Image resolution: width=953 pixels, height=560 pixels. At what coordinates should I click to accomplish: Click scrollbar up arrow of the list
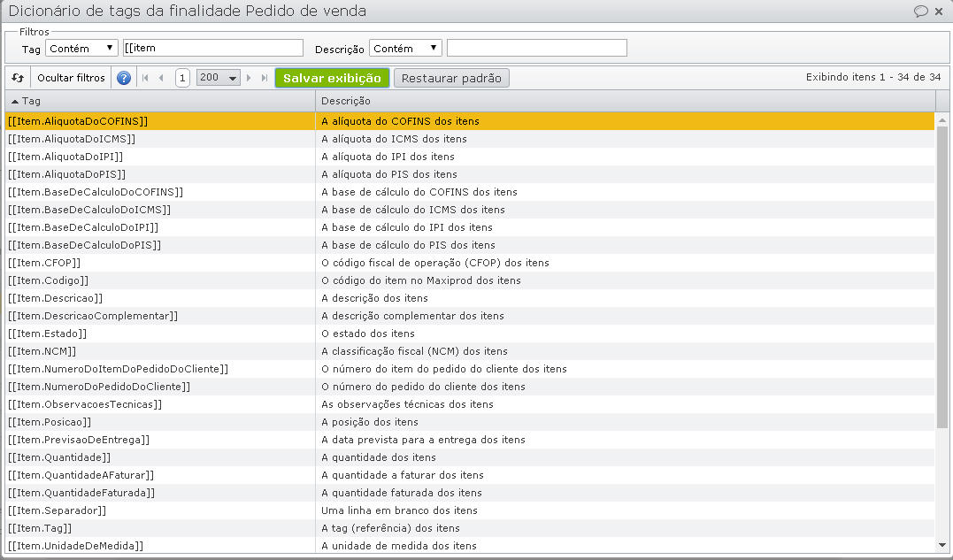click(x=942, y=120)
